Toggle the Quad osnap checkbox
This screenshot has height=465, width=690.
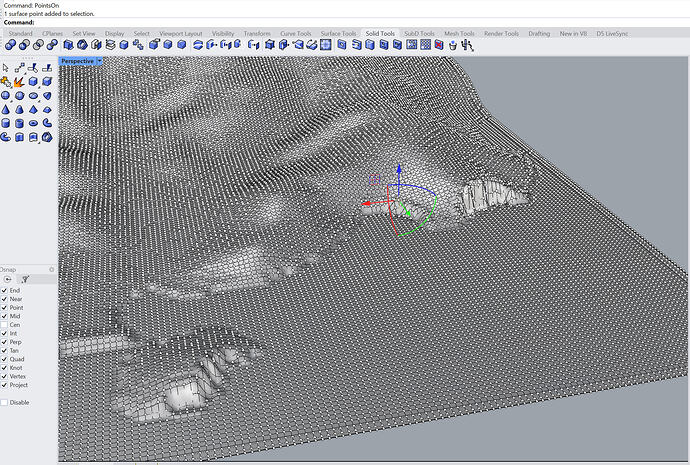(4, 359)
